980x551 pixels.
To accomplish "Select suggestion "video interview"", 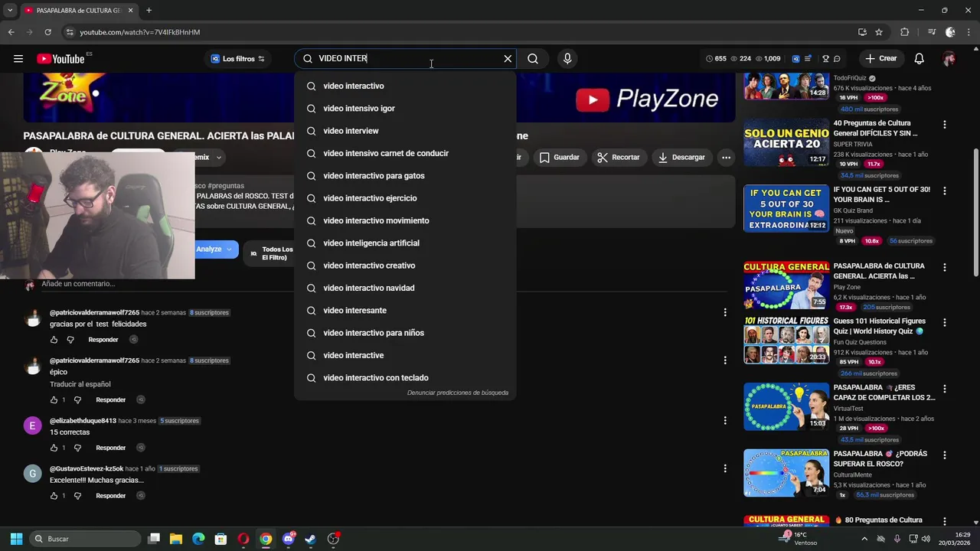I will click(405, 131).
